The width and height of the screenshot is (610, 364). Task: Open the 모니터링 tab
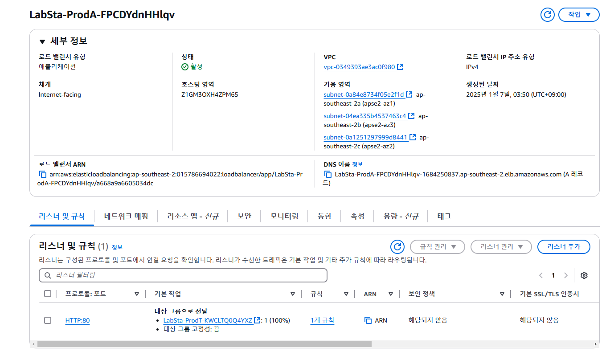click(x=284, y=216)
